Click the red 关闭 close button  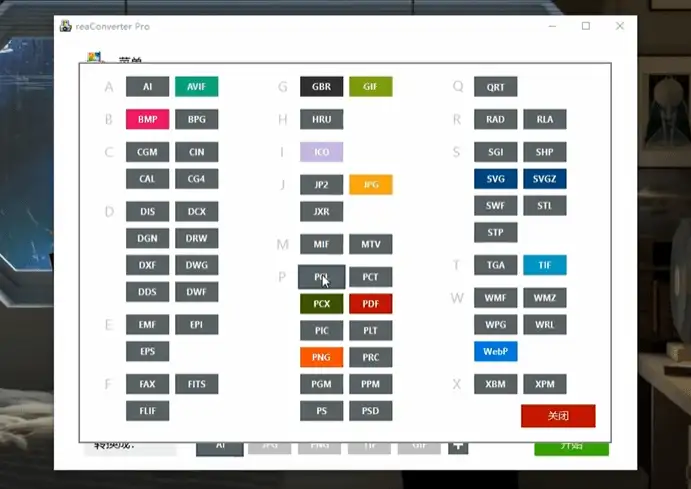coord(558,416)
